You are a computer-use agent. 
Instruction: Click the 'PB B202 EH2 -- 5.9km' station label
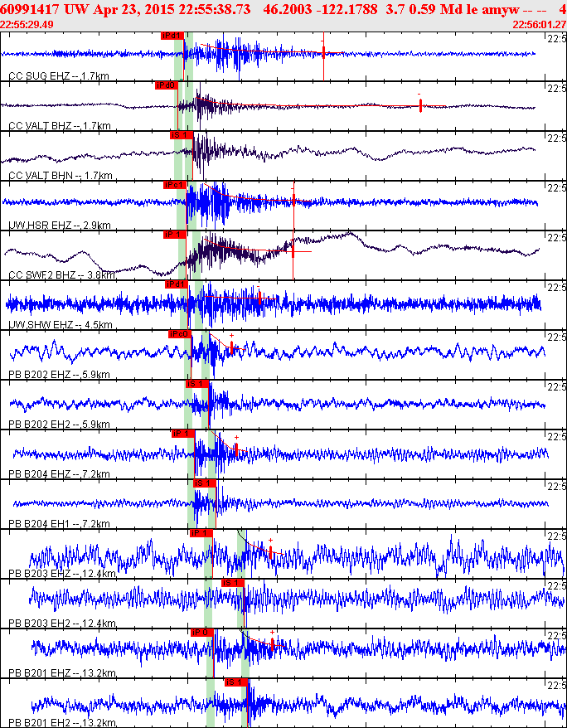tap(59, 425)
